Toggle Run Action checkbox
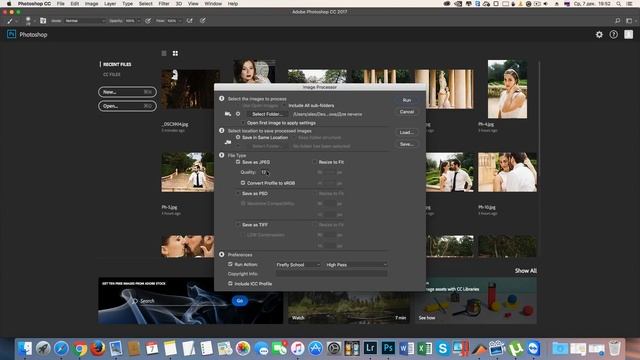This screenshot has width=640, height=360. point(230,264)
